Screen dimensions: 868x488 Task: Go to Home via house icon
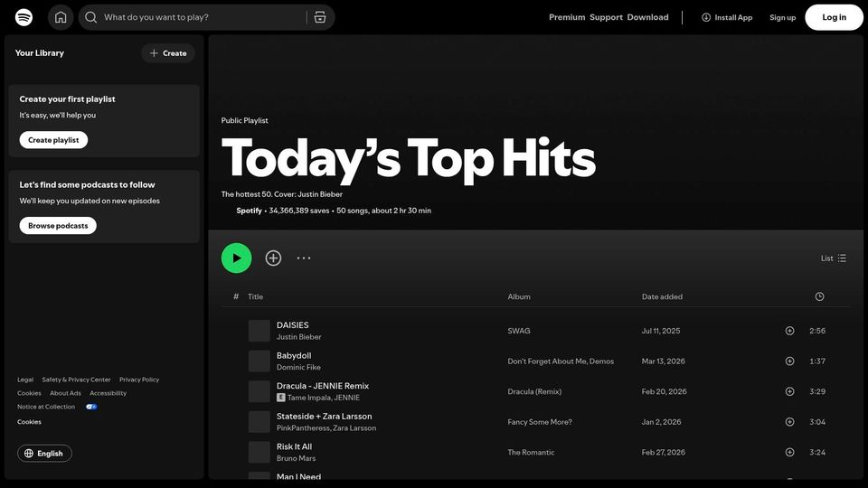(61, 17)
